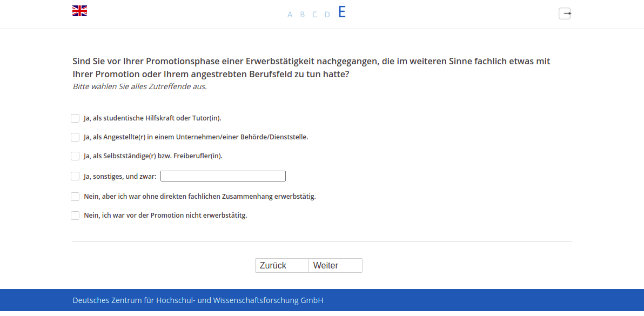644x316 pixels.
Task: Check 'Nein, aber ich war ohne direkten fachlichen Zusammenhang'
Action: pos(75,197)
